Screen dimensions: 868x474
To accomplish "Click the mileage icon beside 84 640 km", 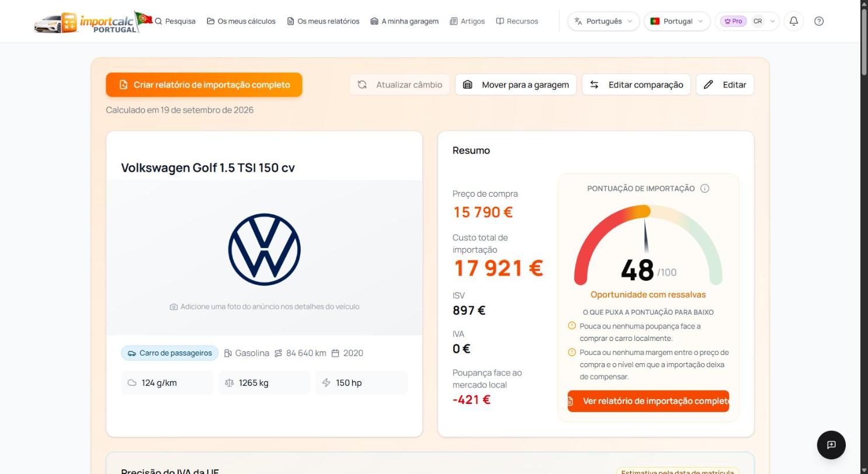I will pyautogui.click(x=278, y=353).
